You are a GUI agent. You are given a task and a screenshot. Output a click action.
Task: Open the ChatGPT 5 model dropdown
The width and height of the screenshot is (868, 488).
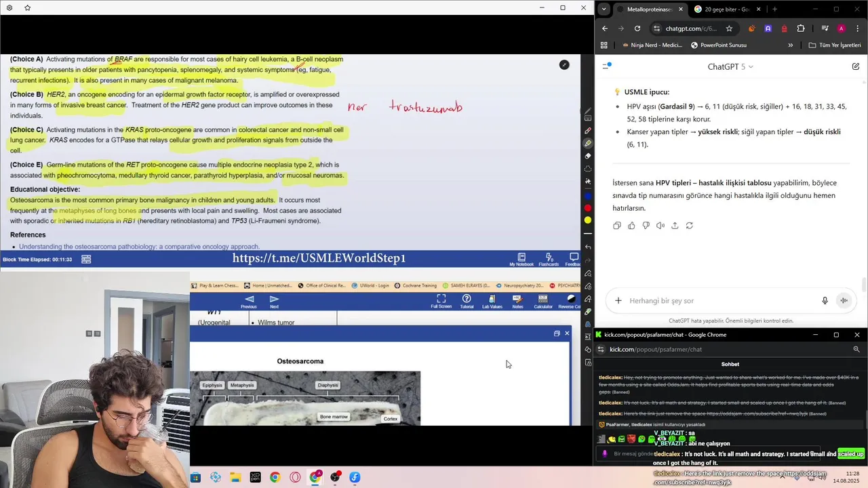730,66
